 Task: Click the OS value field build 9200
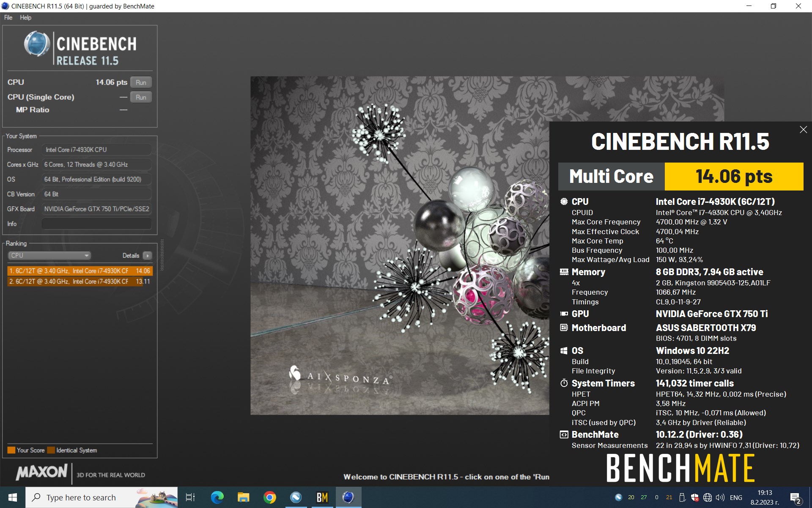[96, 179]
